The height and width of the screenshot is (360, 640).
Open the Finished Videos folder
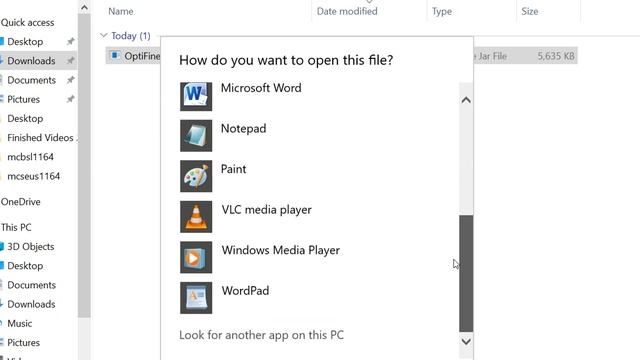(x=40, y=138)
